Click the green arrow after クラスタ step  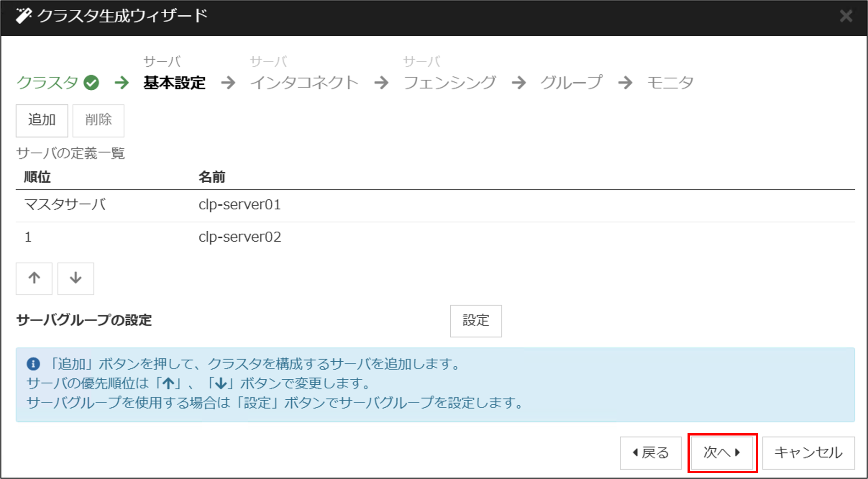tap(122, 83)
